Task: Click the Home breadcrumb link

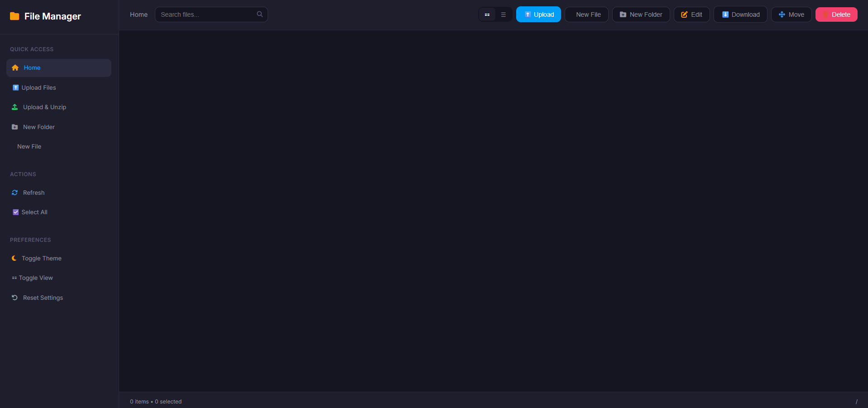Action: 139,14
